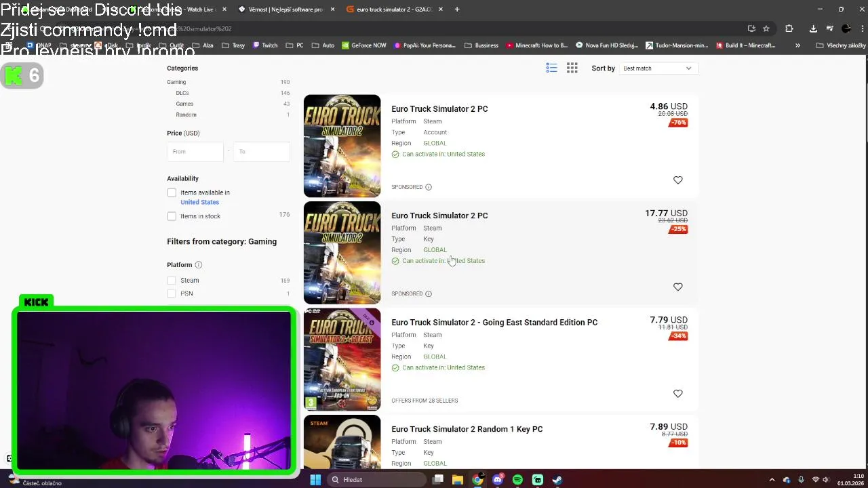868x488 pixels.
Task: Switch to the Věrnost software tab
Action: (285, 9)
